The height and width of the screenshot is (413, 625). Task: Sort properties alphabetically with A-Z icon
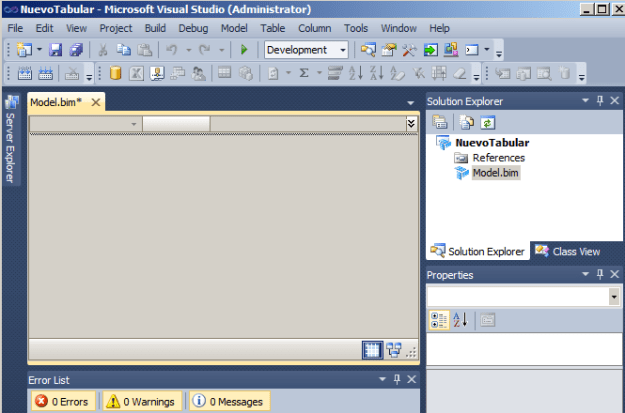pyautogui.click(x=461, y=320)
